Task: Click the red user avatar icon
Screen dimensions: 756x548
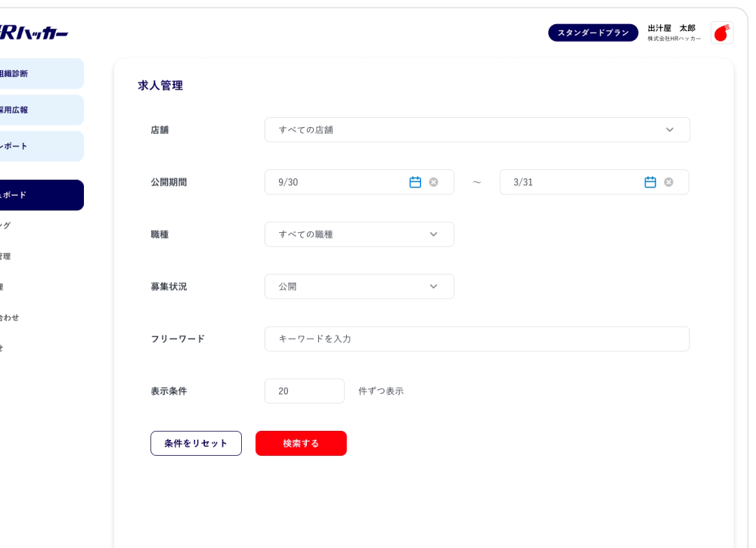Action: pyautogui.click(x=722, y=33)
